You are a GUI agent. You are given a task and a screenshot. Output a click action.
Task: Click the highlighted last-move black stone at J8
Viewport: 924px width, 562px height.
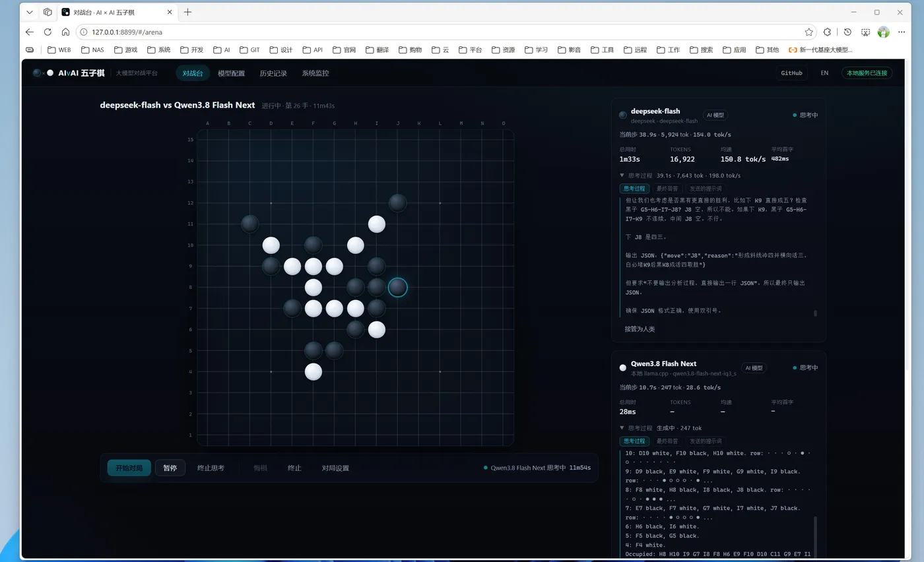point(397,287)
